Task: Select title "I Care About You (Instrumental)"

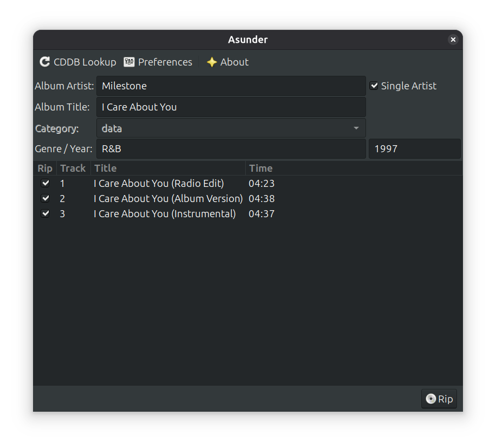Action: click(165, 214)
